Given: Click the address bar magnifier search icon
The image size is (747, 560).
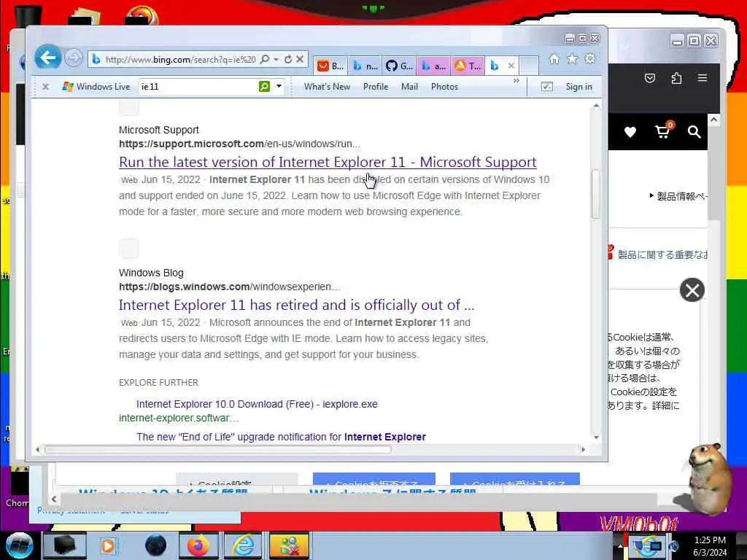Looking at the screenshot, I should point(265,59).
